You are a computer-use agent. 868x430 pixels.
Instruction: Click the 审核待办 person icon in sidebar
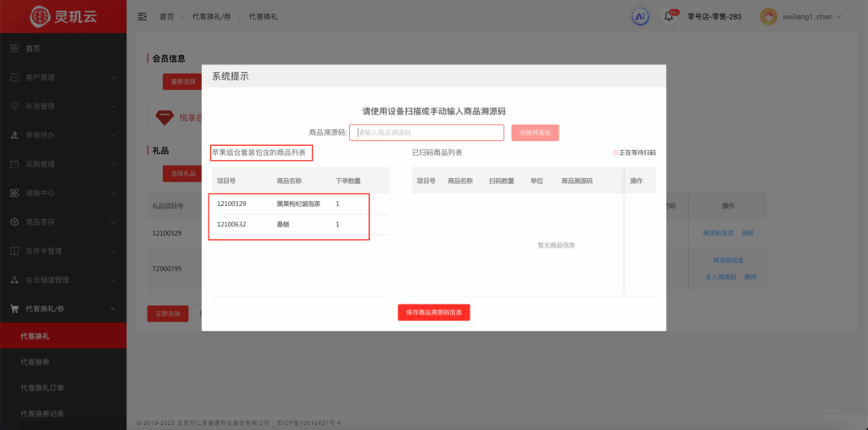14,135
